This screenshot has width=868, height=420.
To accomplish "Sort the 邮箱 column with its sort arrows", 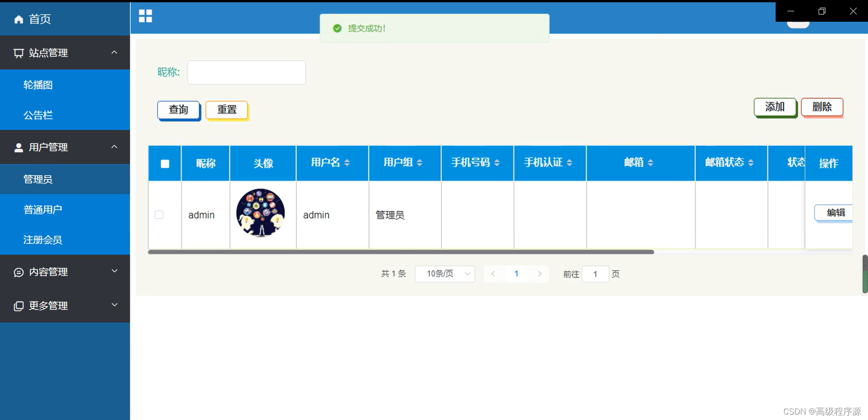I will pos(651,163).
